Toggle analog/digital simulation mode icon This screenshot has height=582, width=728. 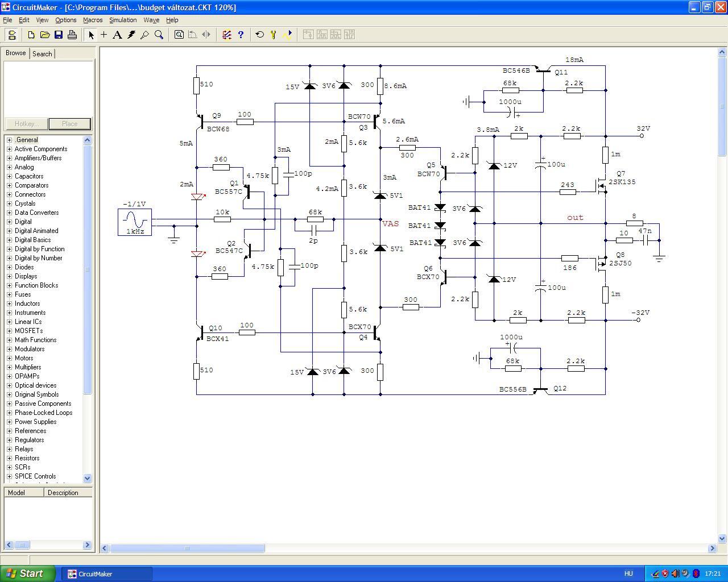coord(227,35)
